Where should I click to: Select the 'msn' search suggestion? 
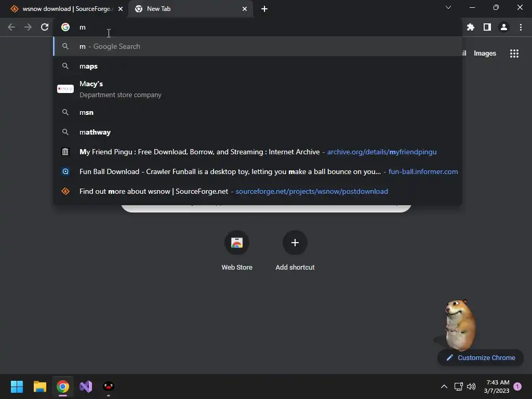[258, 112]
